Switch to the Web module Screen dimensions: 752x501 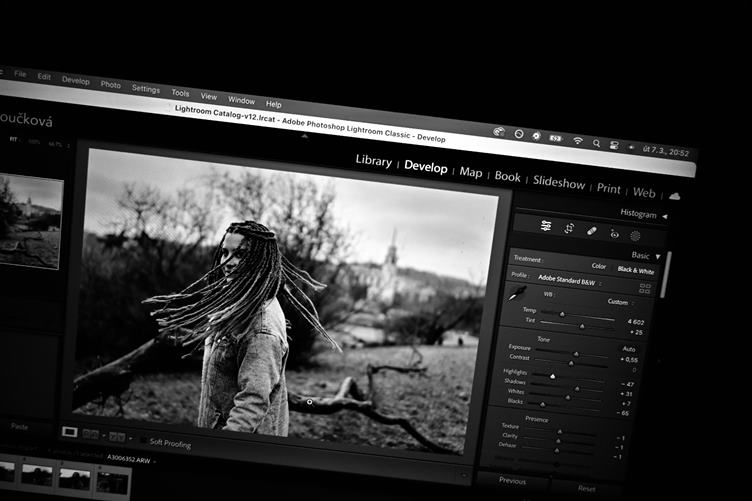644,192
